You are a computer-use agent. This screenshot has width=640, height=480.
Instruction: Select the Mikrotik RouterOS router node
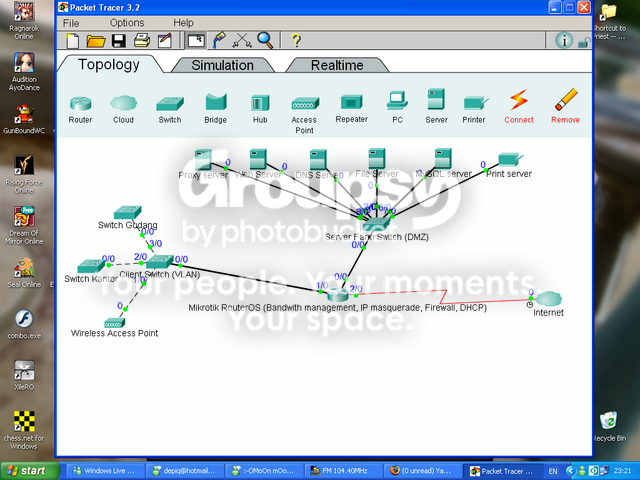(338, 295)
